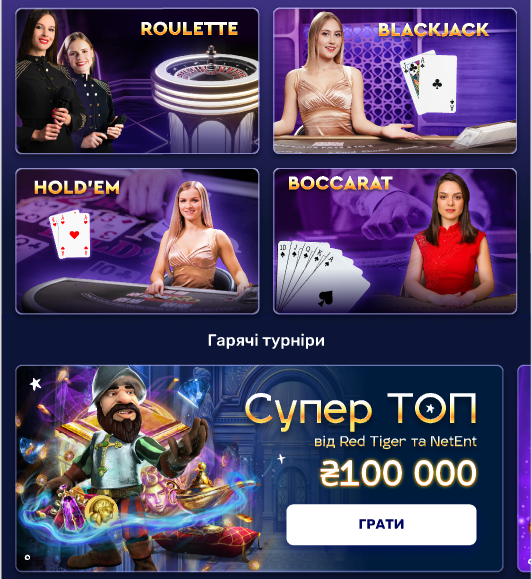Click the від Red Tiger та NetEnt subtitle
Image resolution: width=532 pixels, height=579 pixels.
click(x=395, y=442)
